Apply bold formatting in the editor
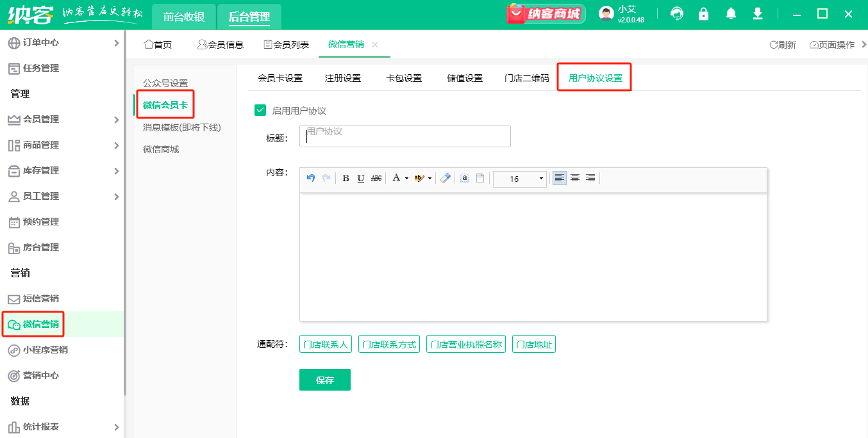 click(346, 178)
